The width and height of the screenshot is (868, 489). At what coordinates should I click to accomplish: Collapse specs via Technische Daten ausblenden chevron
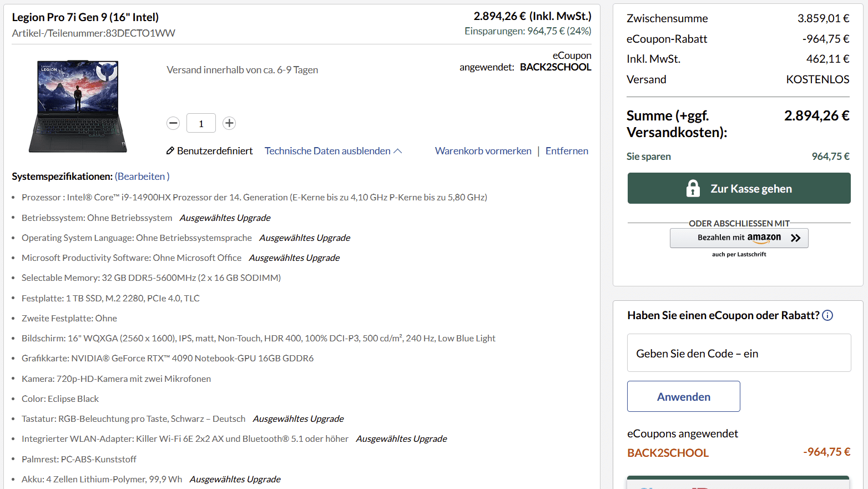tap(398, 151)
